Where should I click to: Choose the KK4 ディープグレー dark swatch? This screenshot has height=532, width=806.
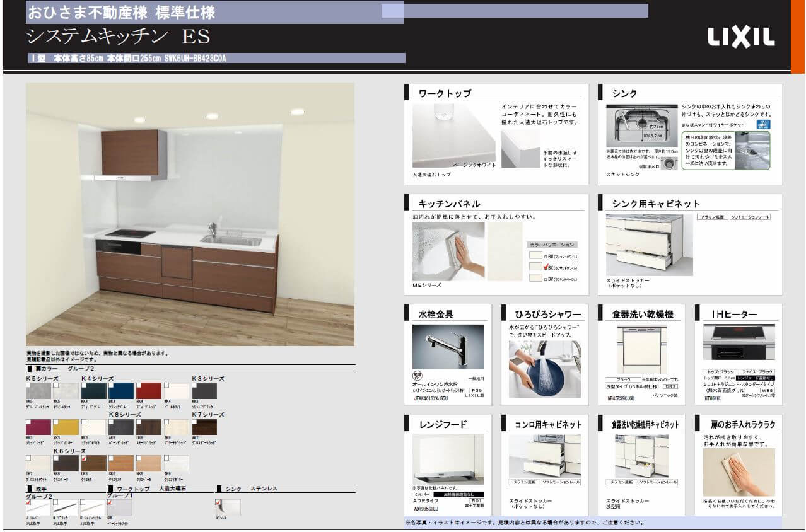(x=93, y=391)
